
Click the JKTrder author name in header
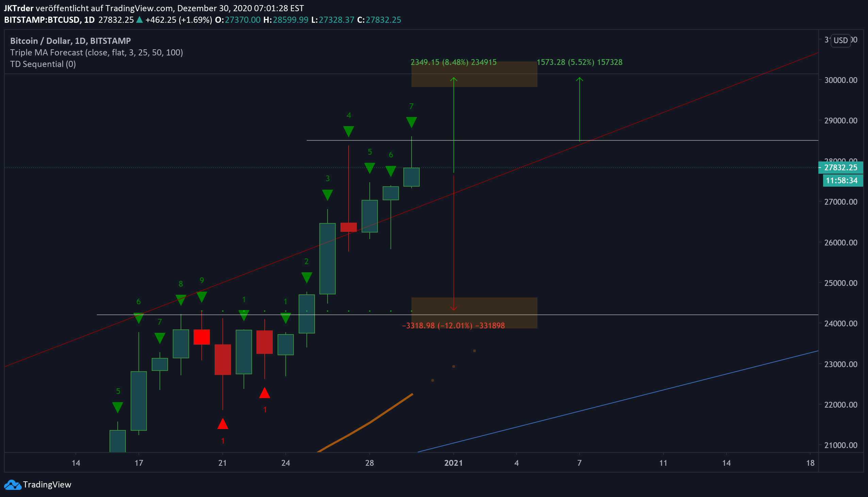pyautogui.click(x=19, y=8)
